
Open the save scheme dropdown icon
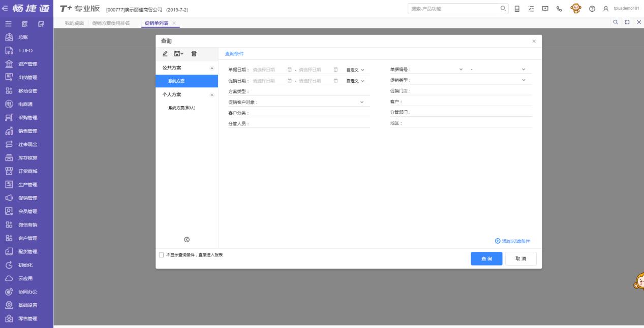click(x=179, y=54)
